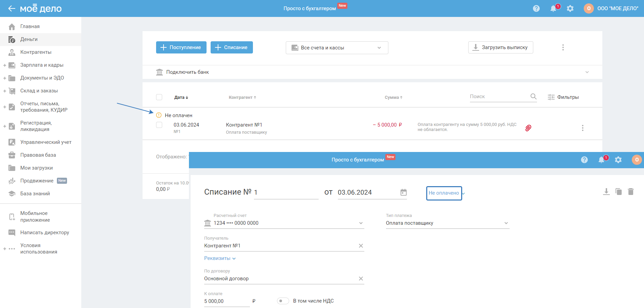
Task: Click the База знаний graduation cap icon
Action: [12, 194]
